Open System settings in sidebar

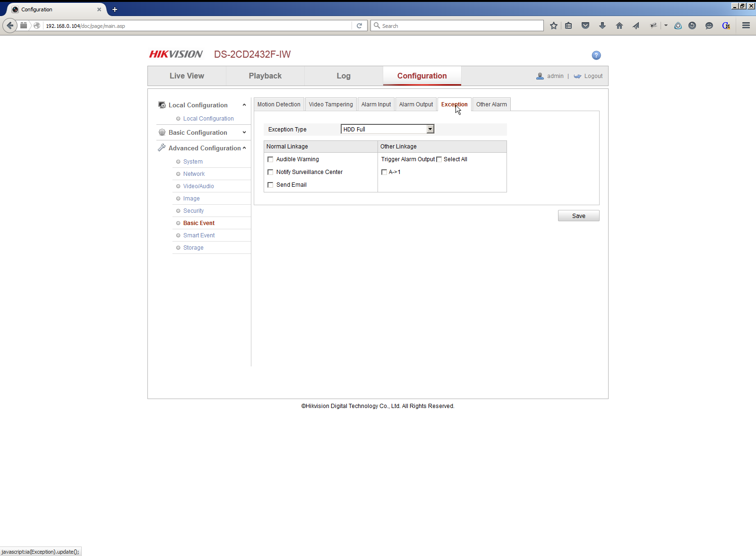[193, 162]
